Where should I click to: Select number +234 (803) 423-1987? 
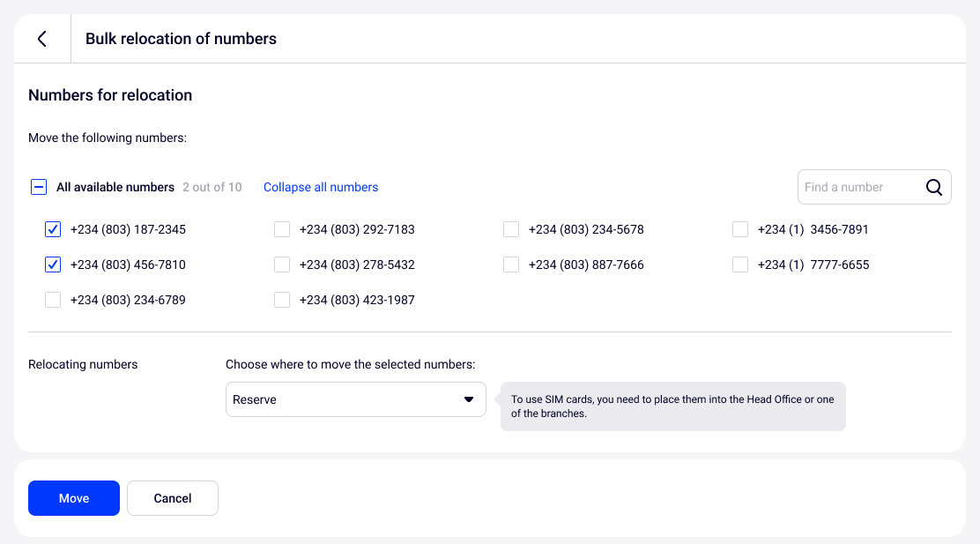282,300
